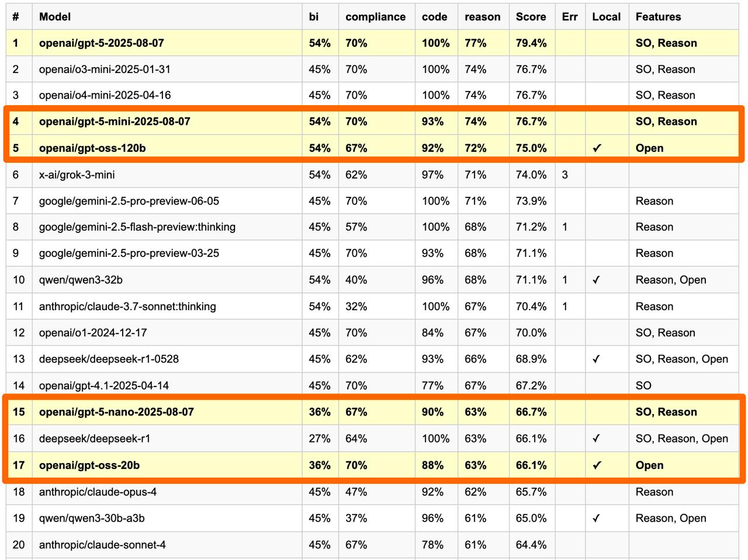The width and height of the screenshot is (748, 560).
Task: Select openai/o4-mini-2025-04-16 model cell
Action: (x=167, y=95)
